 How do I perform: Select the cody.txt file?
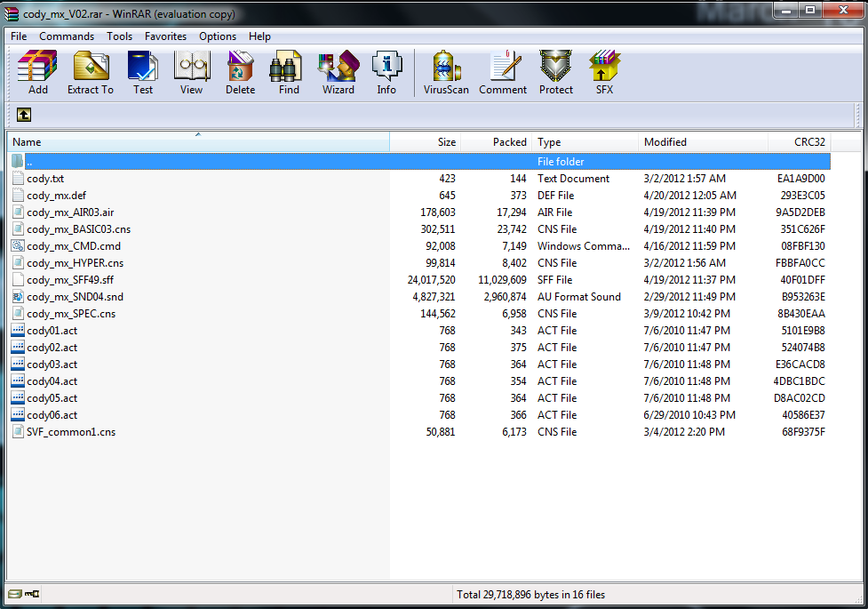point(45,179)
